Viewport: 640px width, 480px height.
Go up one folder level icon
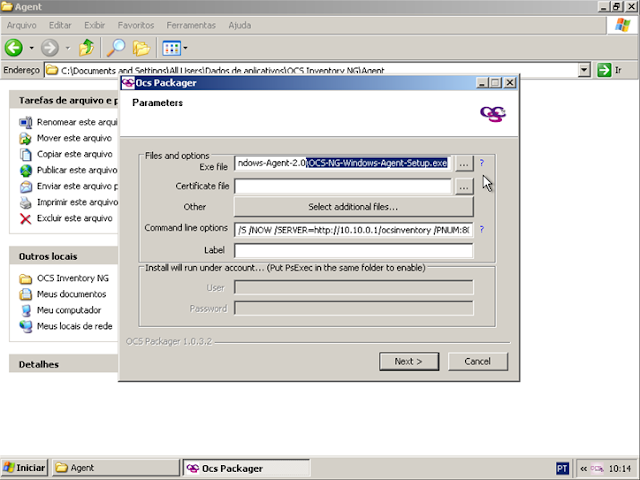[x=87, y=48]
